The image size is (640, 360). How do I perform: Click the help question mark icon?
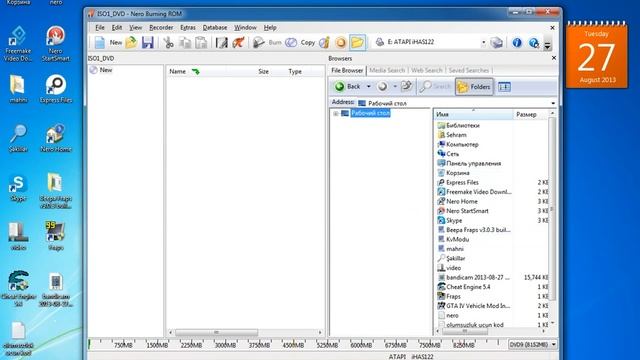point(533,42)
